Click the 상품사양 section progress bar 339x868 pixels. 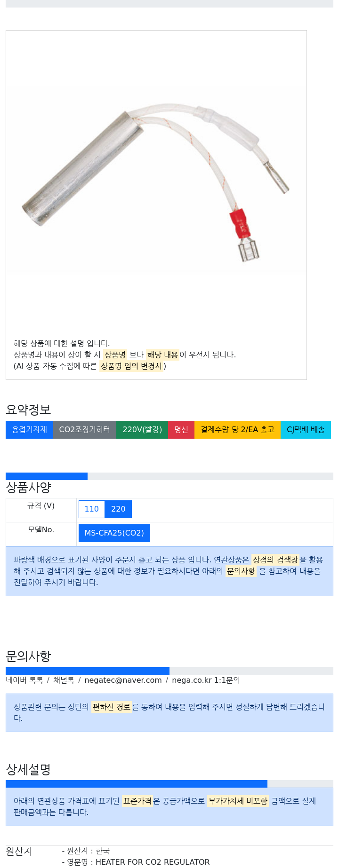point(169,476)
